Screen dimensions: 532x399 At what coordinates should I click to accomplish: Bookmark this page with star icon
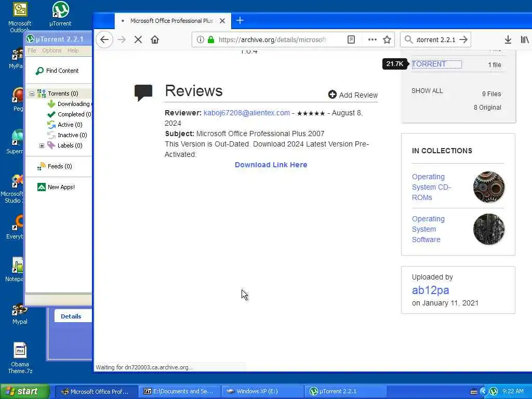pos(387,39)
